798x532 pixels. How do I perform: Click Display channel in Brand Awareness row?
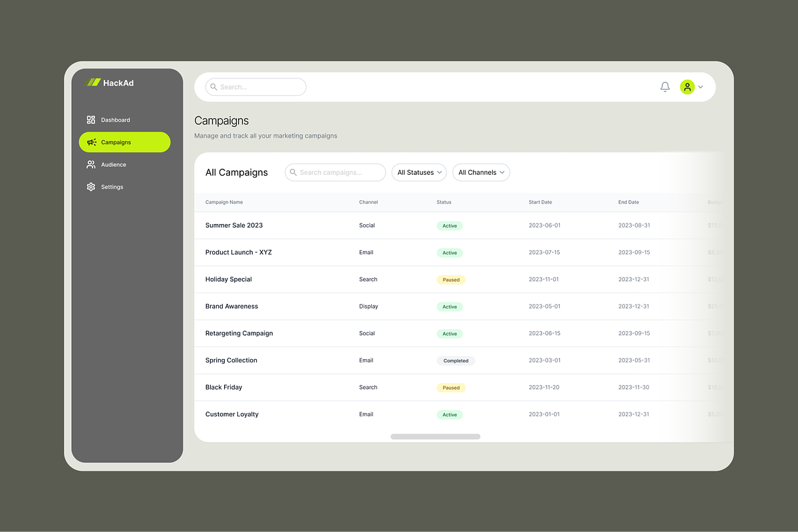pyautogui.click(x=368, y=307)
